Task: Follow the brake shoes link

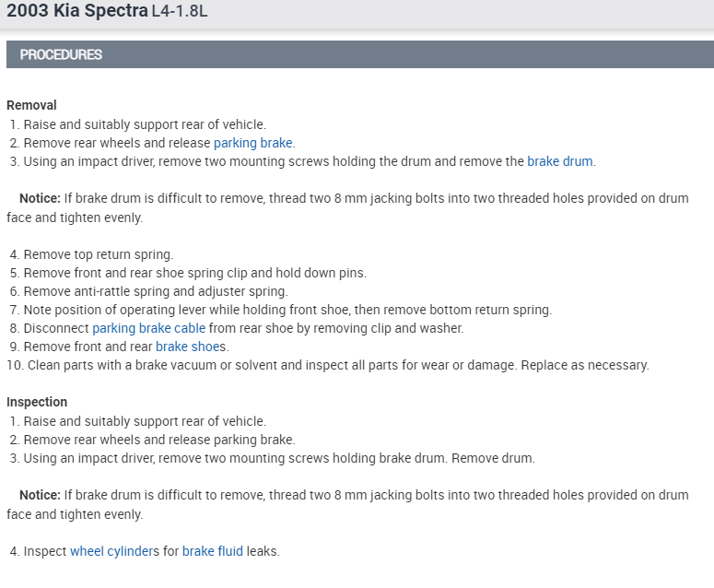Action: click(191, 347)
